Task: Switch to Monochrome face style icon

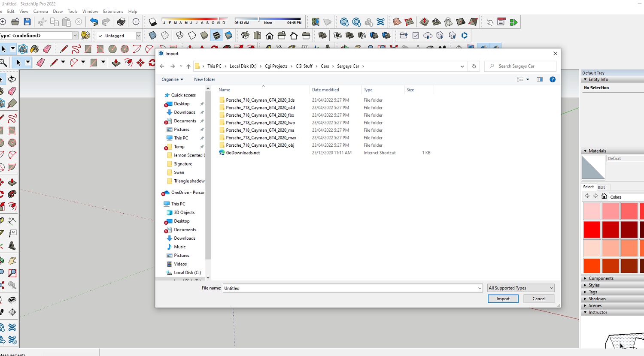Action: 229,36
